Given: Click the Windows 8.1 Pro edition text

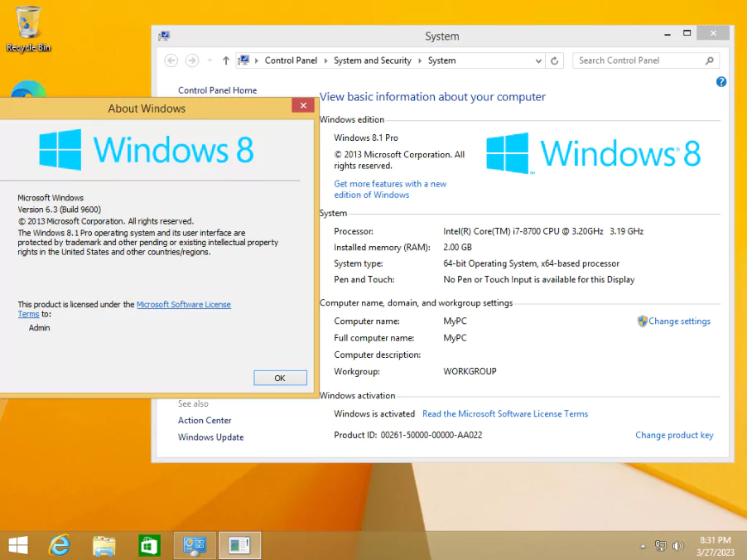Looking at the screenshot, I should pos(366,138).
